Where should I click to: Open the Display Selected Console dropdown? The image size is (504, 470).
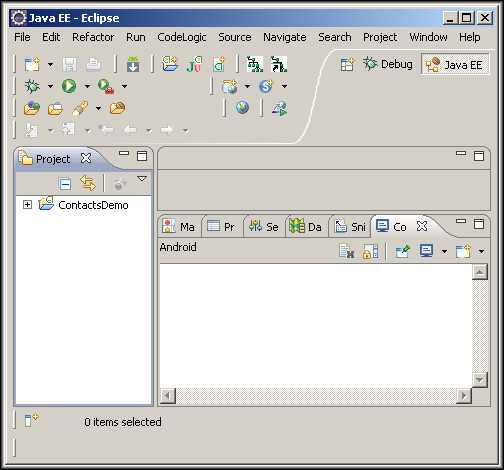click(444, 251)
